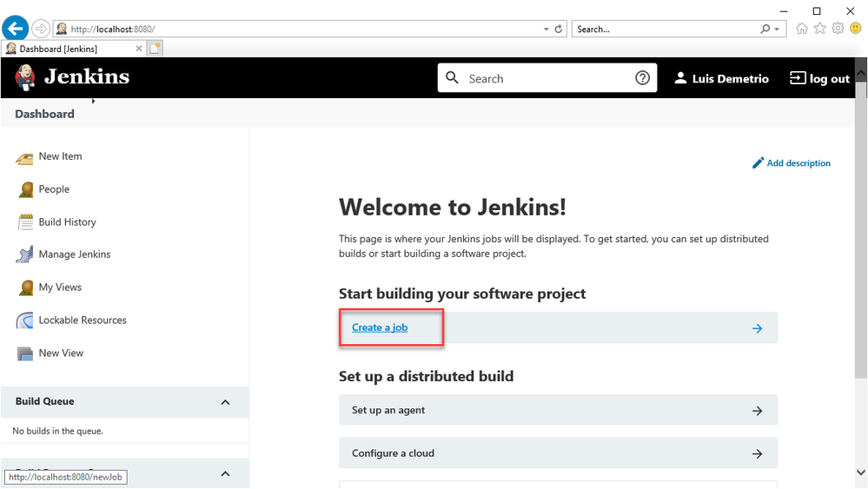868x489 pixels.
Task: Select the Dashboard [Jenkins] browser tab
Action: [x=74, y=49]
